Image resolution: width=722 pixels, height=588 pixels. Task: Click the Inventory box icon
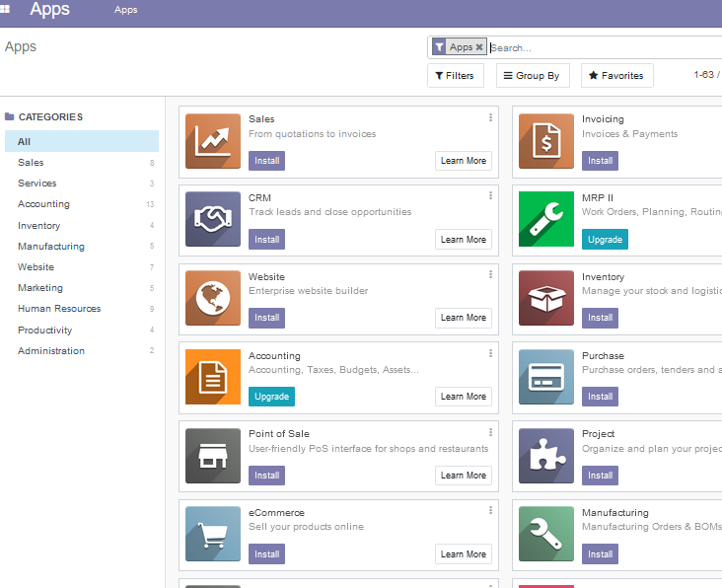tap(546, 298)
